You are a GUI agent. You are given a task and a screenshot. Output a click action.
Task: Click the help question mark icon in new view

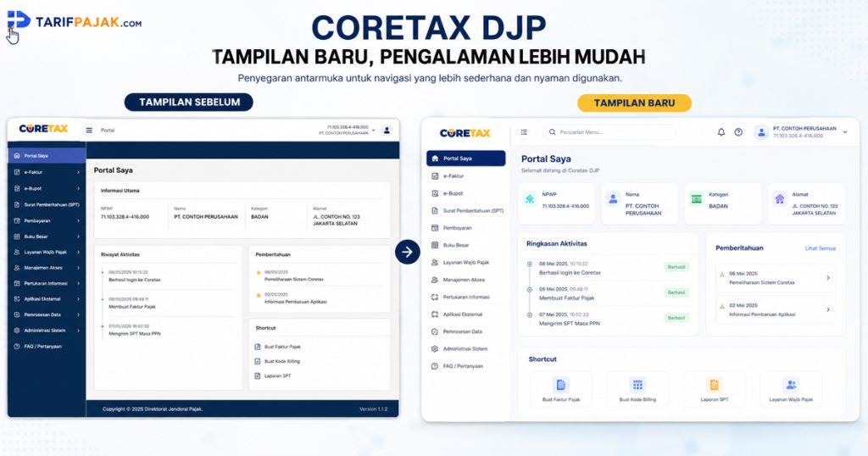click(738, 132)
